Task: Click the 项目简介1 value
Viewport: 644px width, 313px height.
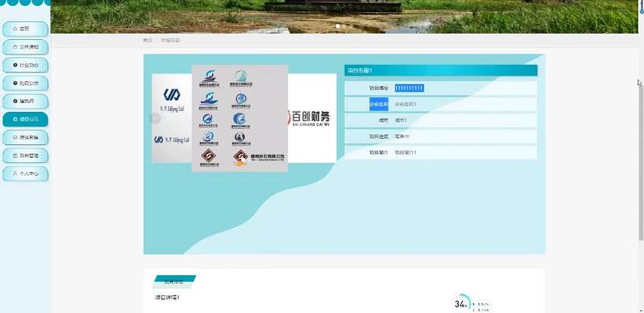Action: 405,152
